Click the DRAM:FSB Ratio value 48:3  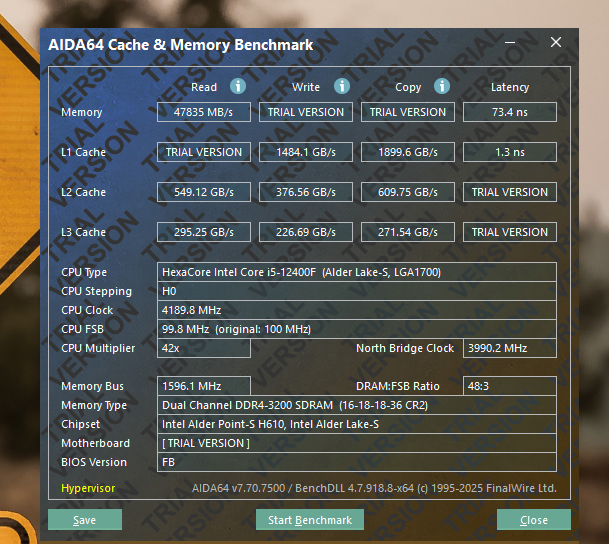[x=510, y=386]
